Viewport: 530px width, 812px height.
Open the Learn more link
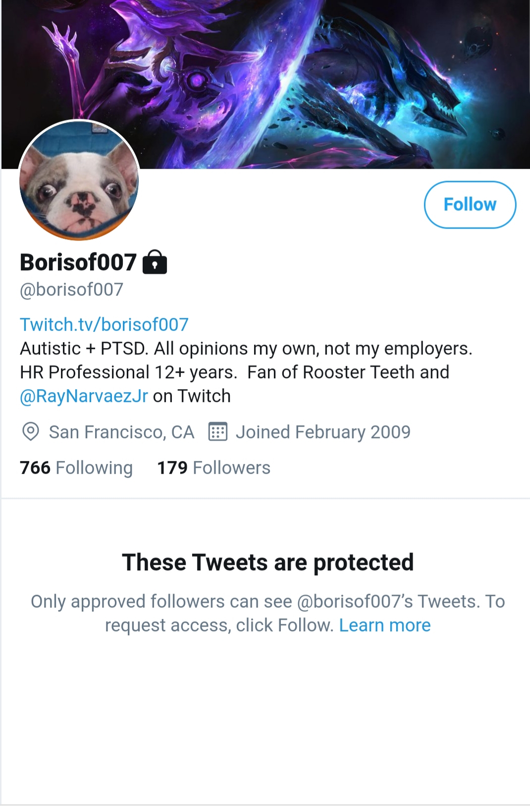[x=385, y=625]
